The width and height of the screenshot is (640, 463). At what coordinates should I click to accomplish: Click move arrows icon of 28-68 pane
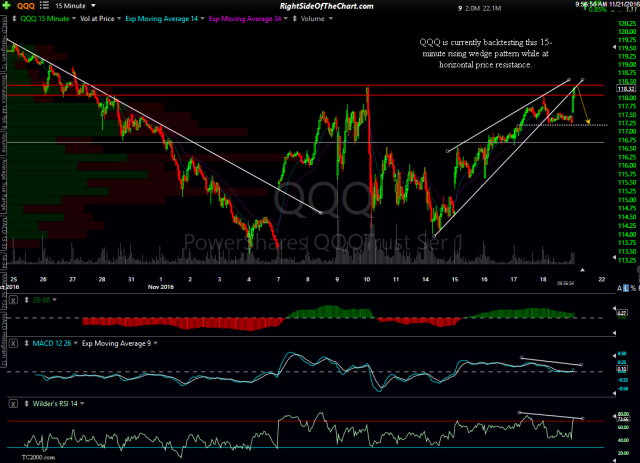click(x=27, y=300)
